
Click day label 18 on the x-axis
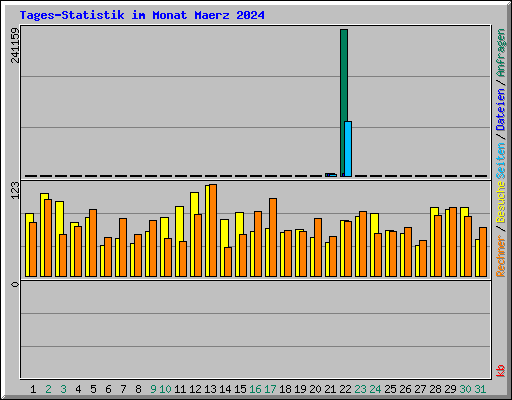point(285,389)
